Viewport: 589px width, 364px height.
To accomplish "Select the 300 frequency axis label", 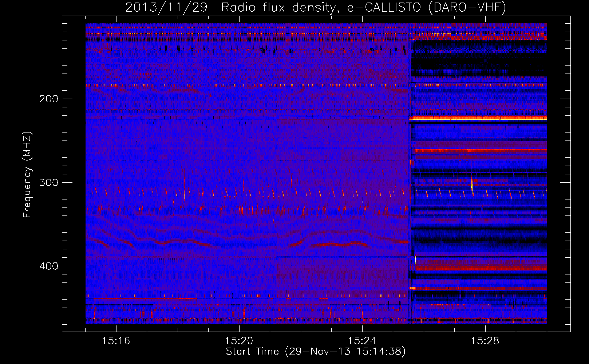I will coord(48,182).
